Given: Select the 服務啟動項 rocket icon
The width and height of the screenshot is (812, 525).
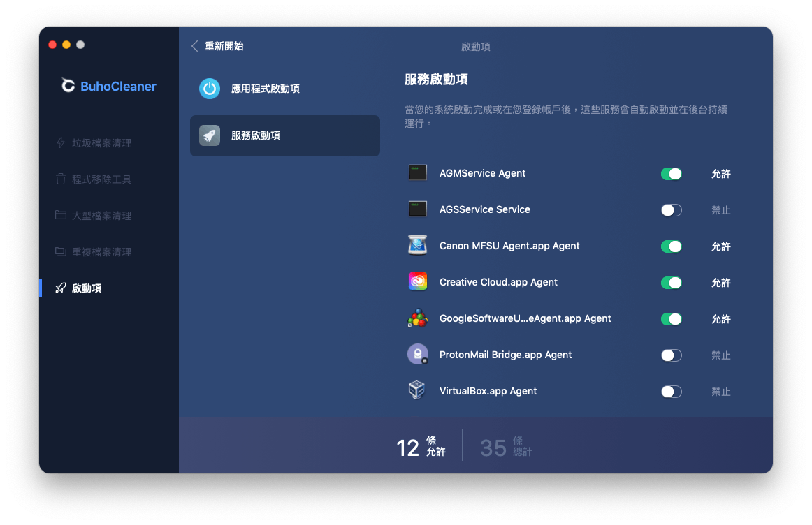Looking at the screenshot, I should tap(210, 135).
